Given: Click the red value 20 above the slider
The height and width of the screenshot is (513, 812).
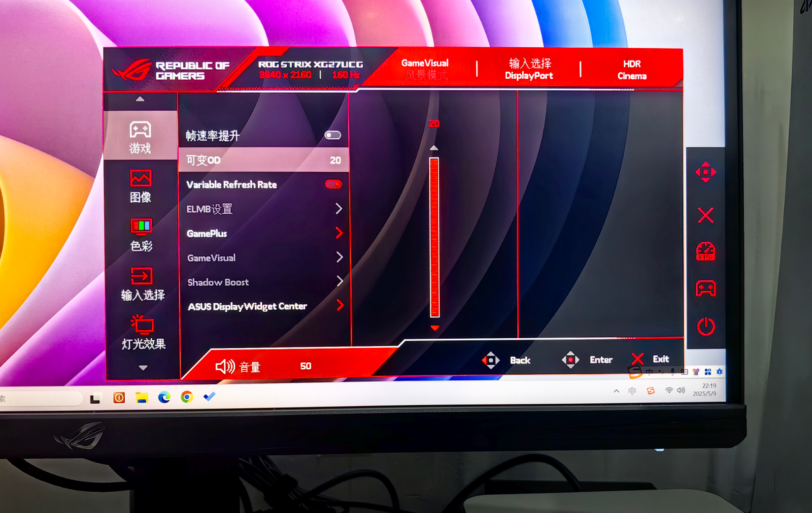Looking at the screenshot, I should pyautogui.click(x=434, y=124).
